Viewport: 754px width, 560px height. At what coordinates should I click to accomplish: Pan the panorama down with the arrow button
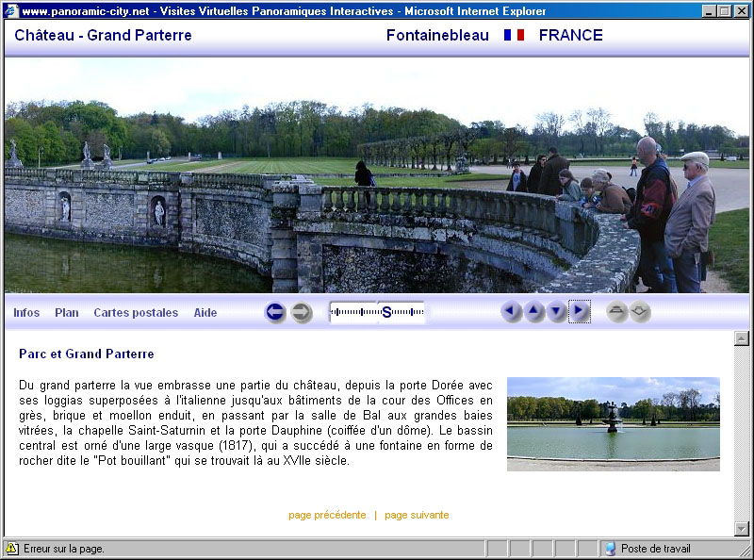click(x=556, y=312)
